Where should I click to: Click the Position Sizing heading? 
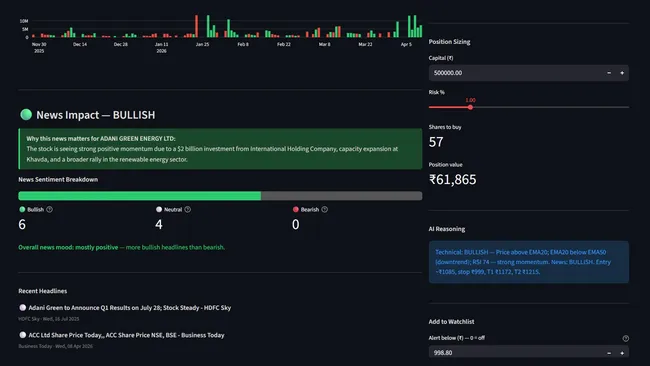point(449,42)
